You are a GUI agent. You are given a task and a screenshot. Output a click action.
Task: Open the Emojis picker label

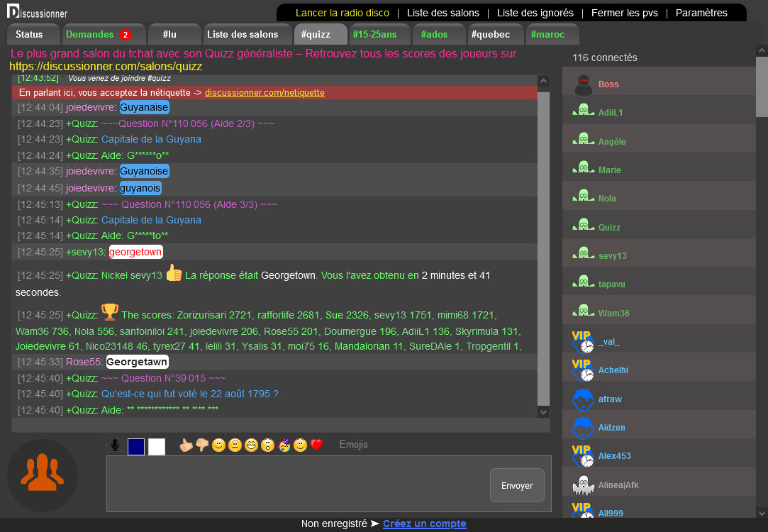click(x=354, y=444)
